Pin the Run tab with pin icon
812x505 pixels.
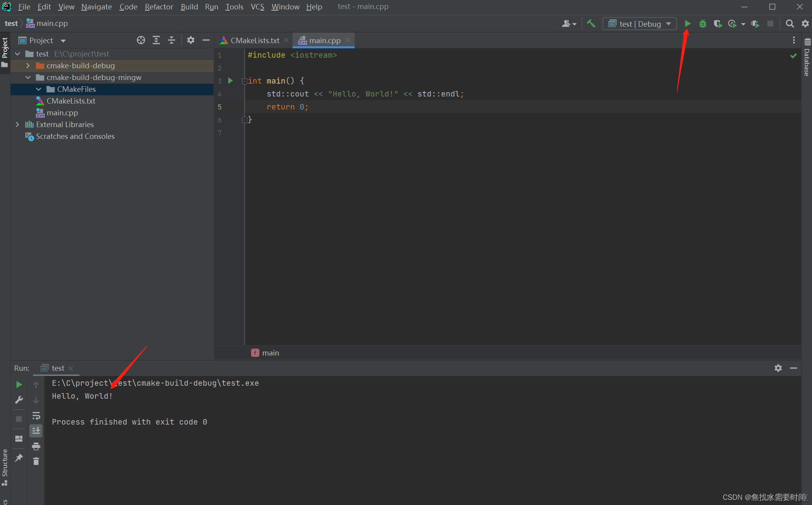pyautogui.click(x=18, y=458)
